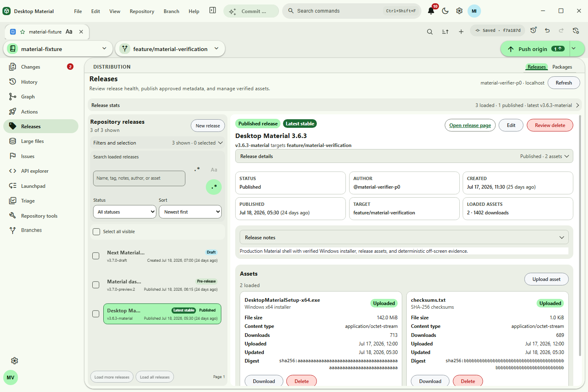
Task: Open the history clock icon with dot
Action: [533, 31]
